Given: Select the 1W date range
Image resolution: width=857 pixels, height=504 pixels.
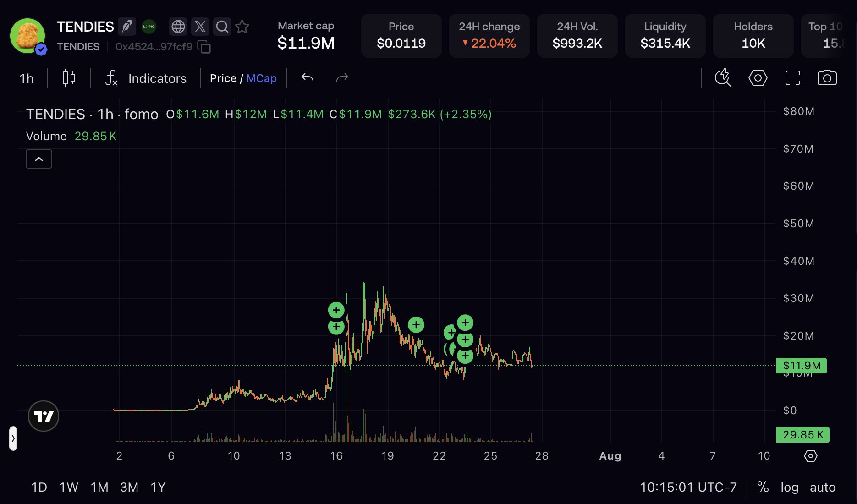Looking at the screenshot, I should point(69,487).
